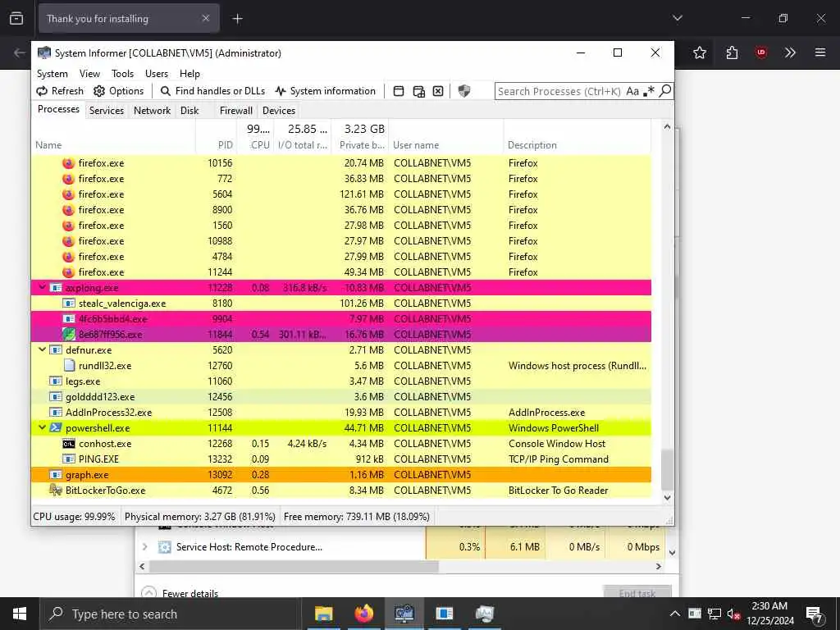Open uBlock Origin extension icon

[x=760, y=52]
